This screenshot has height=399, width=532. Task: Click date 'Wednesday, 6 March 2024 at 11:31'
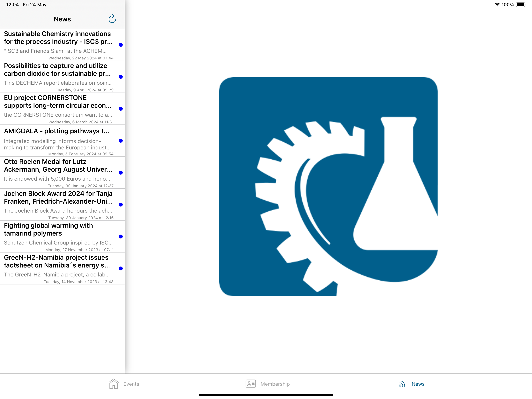pos(81,122)
